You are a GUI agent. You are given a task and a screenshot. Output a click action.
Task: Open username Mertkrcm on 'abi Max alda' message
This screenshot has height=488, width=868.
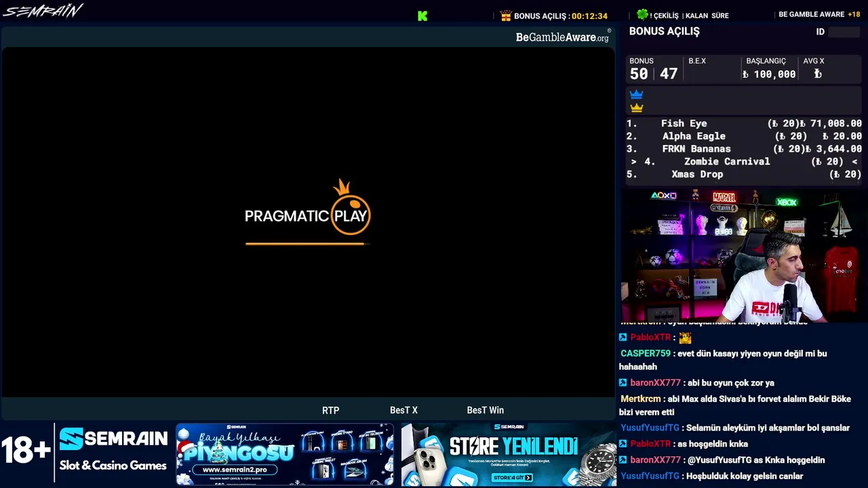point(640,399)
